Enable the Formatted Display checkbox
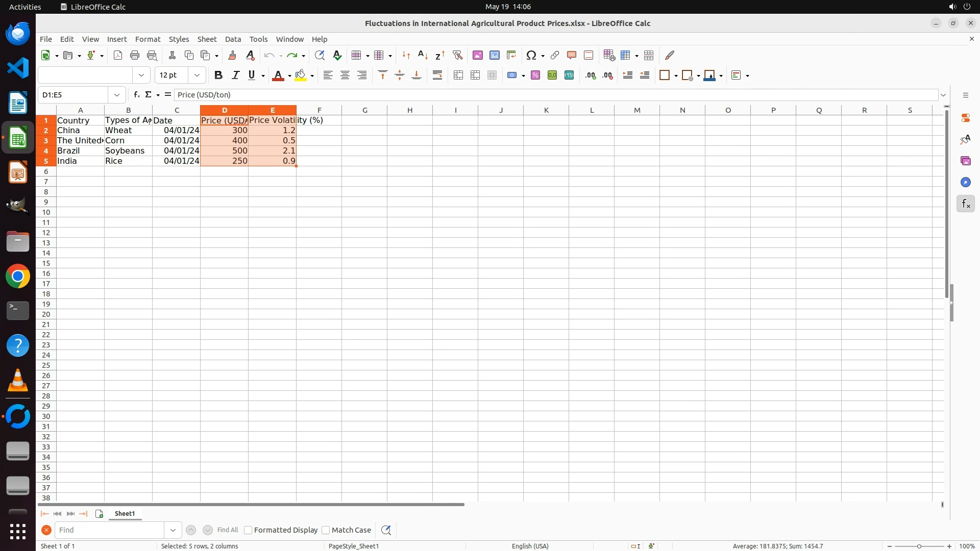The width and height of the screenshot is (980, 551). click(x=248, y=530)
